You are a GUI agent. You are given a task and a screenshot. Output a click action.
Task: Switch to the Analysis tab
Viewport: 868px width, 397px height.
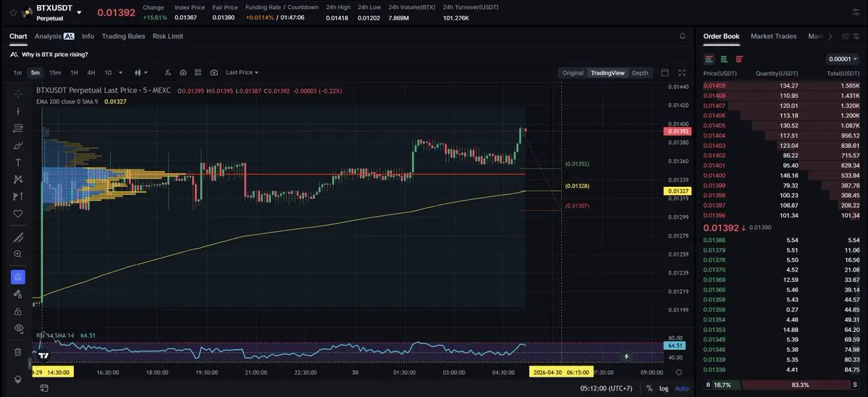(x=54, y=36)
